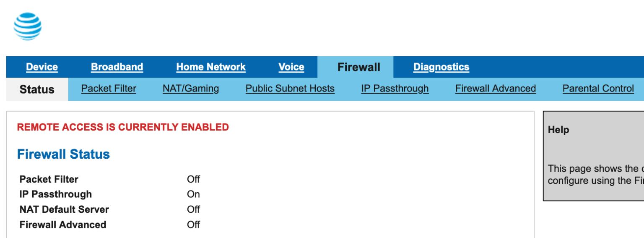The width and height of the screenshot is (644, 238).
Task: Navigate to the IP Passthrough sub-tab
Action: pos(395,89)
